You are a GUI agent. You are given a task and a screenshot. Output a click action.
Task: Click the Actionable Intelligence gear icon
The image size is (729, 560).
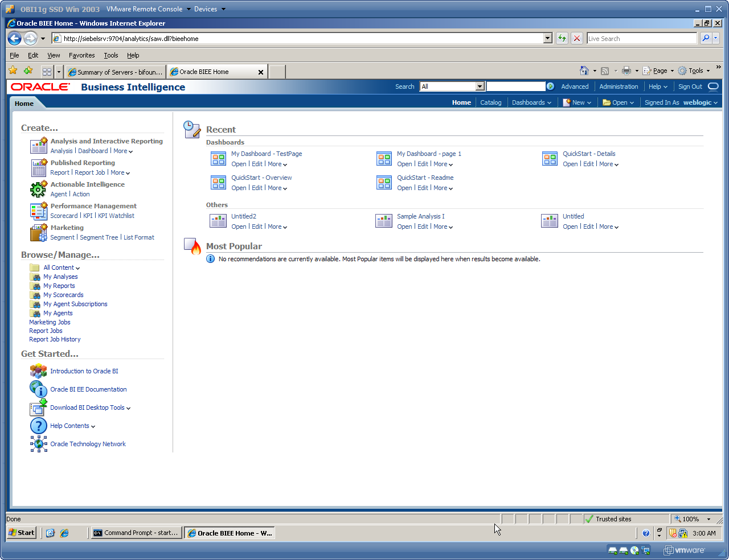38,188
